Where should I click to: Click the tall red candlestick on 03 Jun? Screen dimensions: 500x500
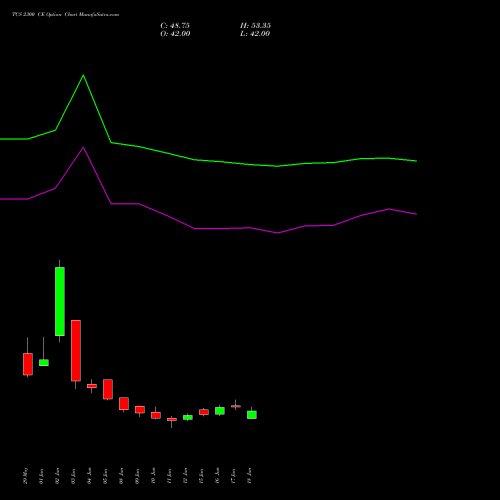tap(76, 351)
